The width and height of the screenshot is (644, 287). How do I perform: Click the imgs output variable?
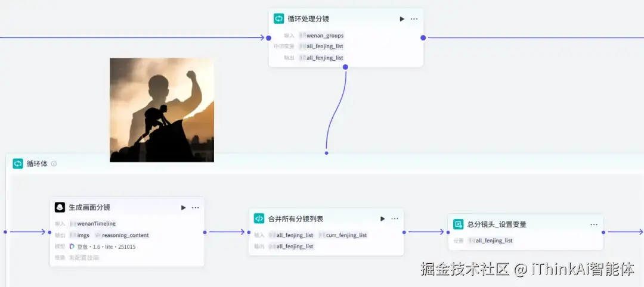pyautogui.click(x=80, y=235)
